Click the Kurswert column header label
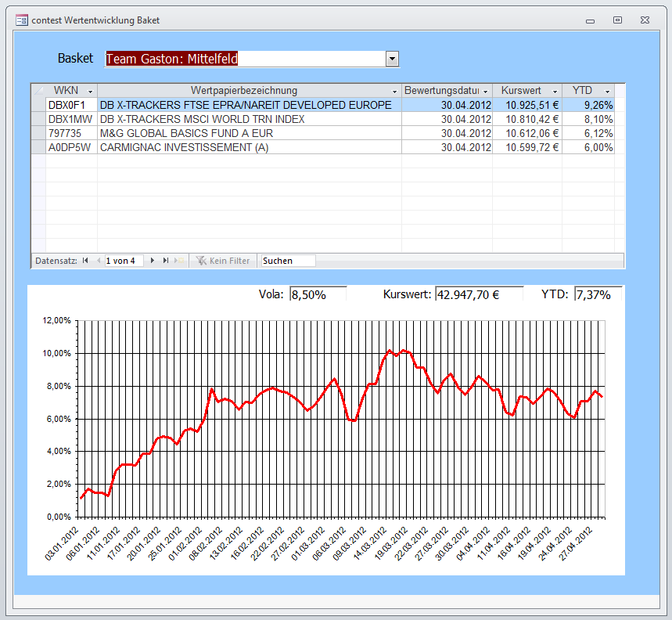672x620 pixels. tap(521, 91)
